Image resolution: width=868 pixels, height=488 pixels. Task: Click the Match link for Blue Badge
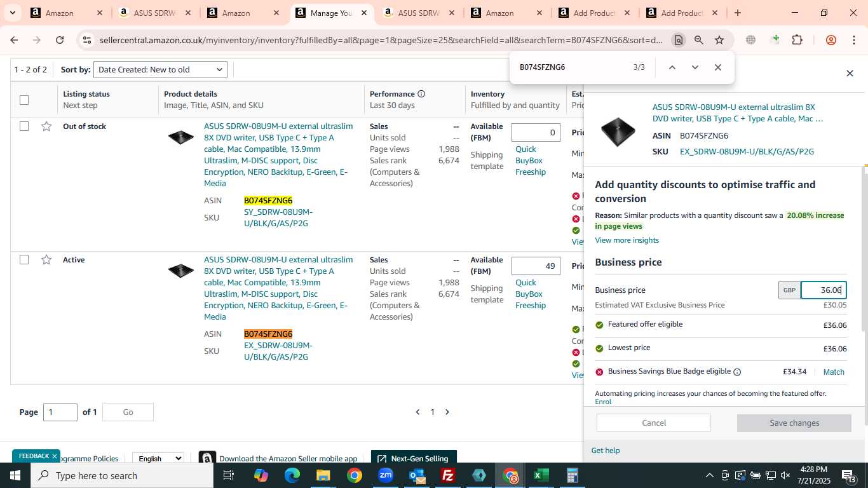tap(834, 372)
